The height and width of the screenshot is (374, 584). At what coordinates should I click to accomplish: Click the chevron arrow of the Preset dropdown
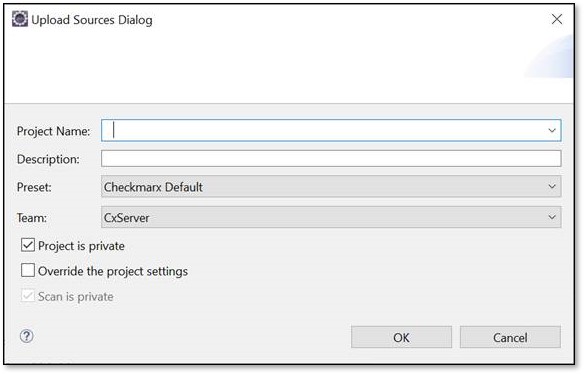pyautogui.click(x=552, y=187)
